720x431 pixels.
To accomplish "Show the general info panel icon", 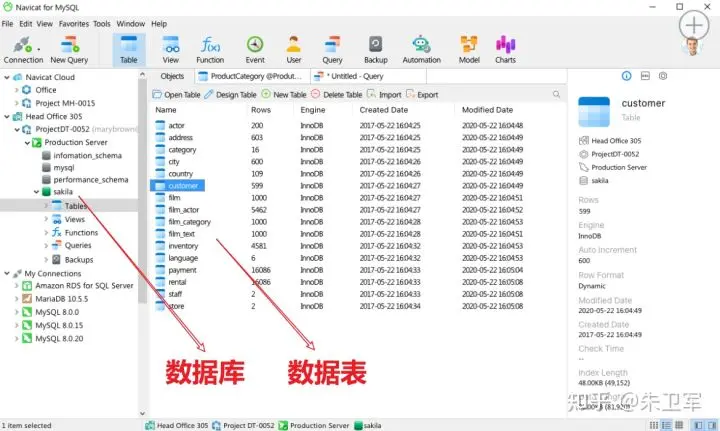I will click(626, 76).
